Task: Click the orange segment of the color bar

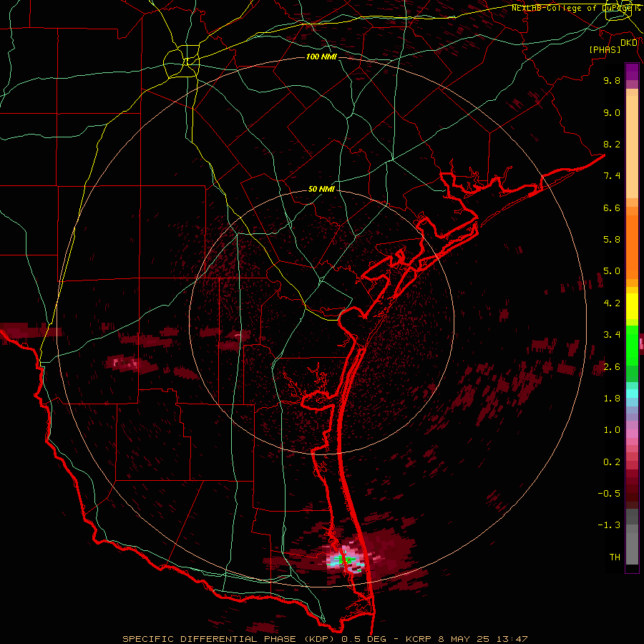Action: pyautogui.click(x=632, y=248)
